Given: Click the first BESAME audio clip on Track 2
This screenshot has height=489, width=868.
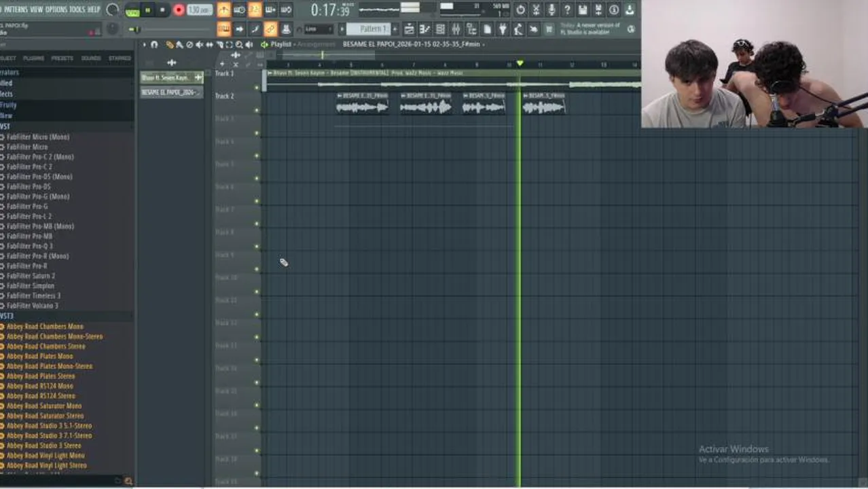Looking at the screenshot, I should click(362, 103).
